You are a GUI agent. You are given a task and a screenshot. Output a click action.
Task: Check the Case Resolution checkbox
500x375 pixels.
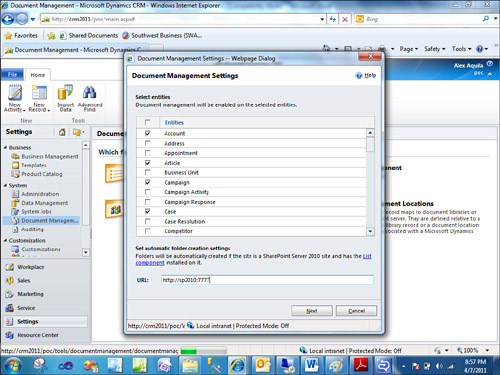point(147,221)
